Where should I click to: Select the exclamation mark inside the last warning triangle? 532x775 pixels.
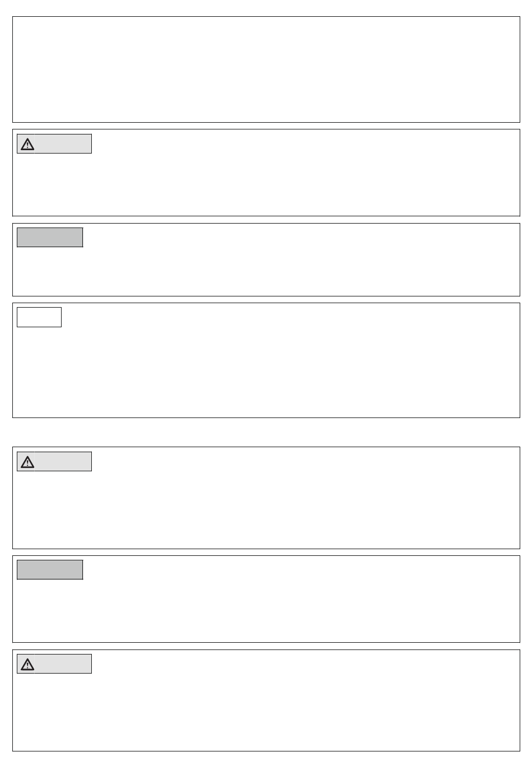point(27,665)
